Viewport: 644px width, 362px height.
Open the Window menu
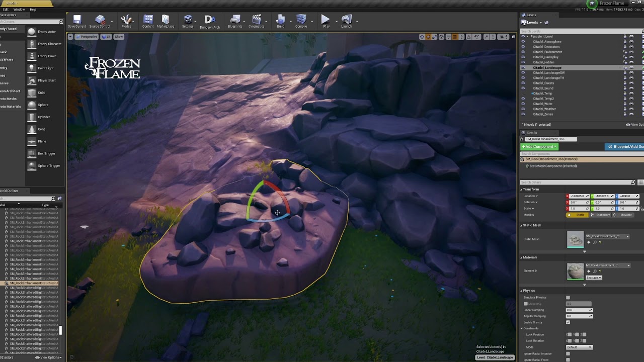(x=19, y=10)
